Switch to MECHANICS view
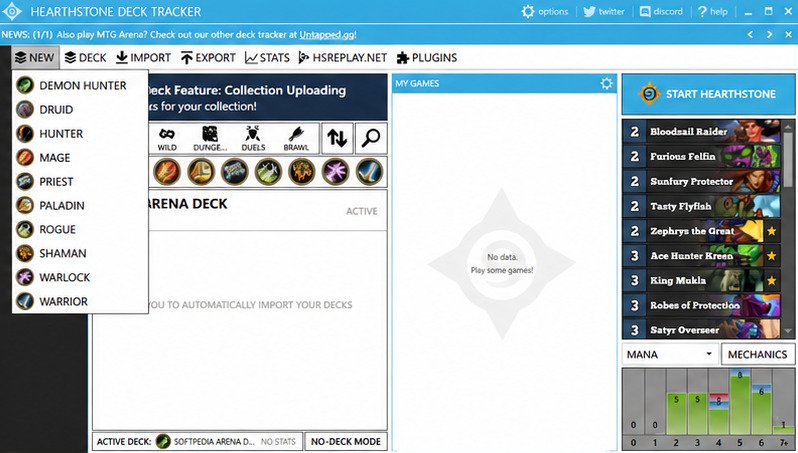 [x=757, y=354]
